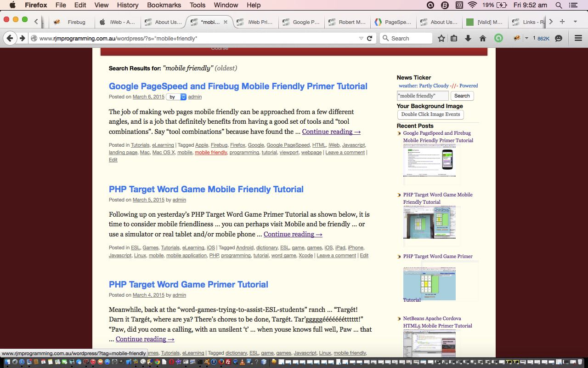588x368 pixels.
Task: Go back with the browser back arrow
Action: coord(10,38)
